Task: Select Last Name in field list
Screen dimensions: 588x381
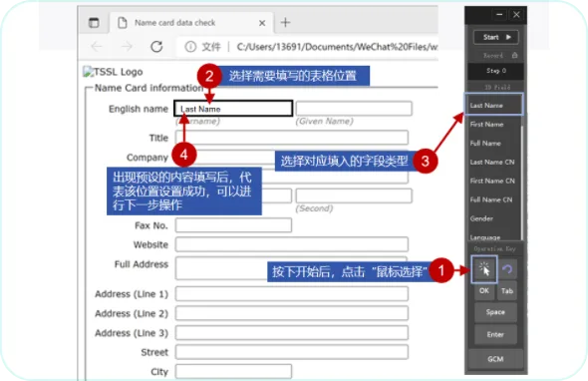Action: tap(493, 105)
